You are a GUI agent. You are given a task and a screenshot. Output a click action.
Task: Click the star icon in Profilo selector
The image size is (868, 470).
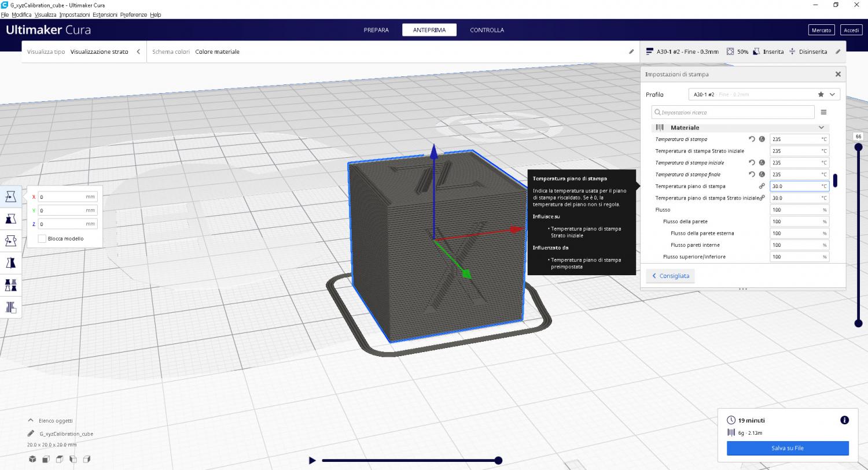(821, 94)
